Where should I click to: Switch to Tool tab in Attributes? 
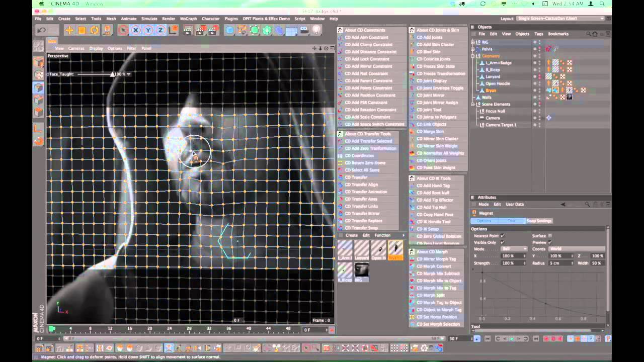(x=512, y=221)
